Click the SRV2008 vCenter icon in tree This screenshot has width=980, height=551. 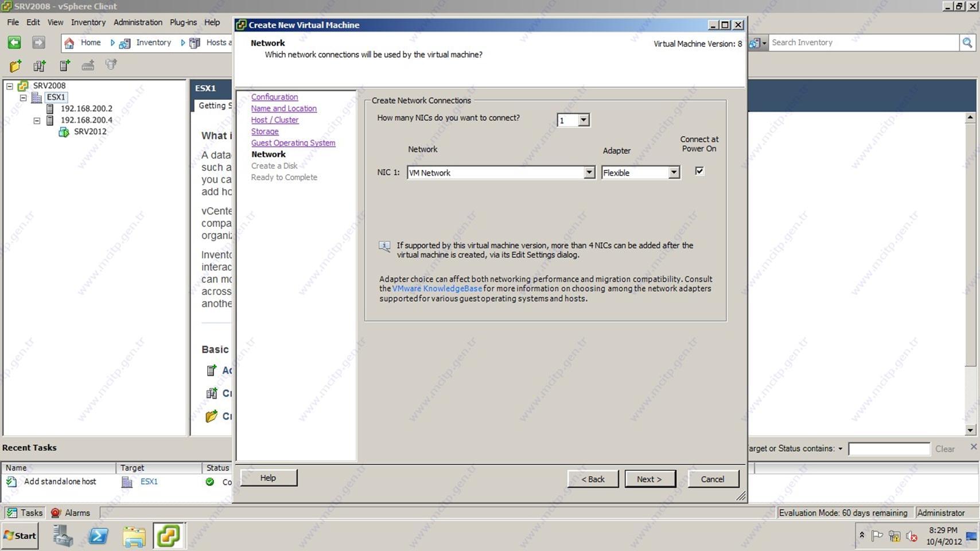23,86
